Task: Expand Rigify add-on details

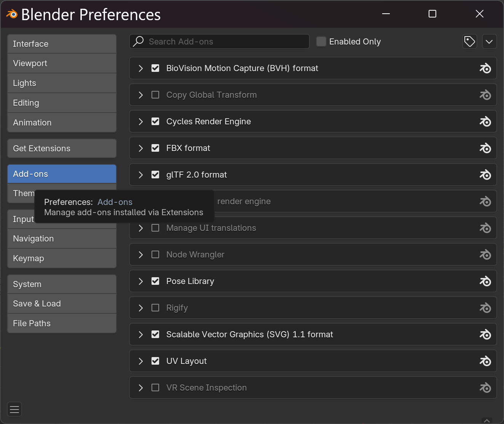Action: point(141,308)
